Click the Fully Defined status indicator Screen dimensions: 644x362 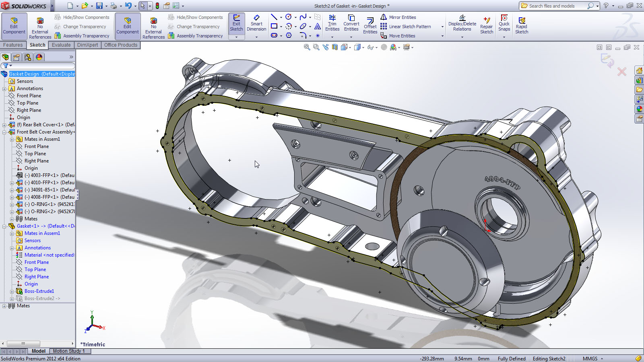coord(512,358)
